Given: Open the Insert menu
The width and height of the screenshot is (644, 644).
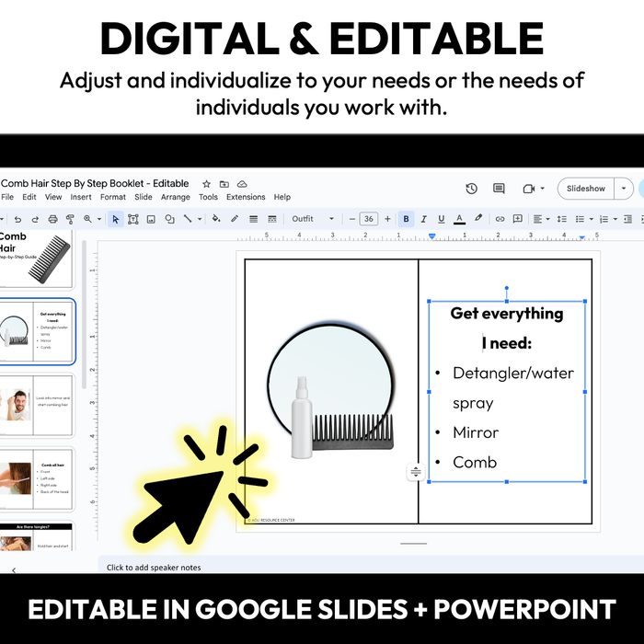Looking at the screenshot, I should click(81, 197).
